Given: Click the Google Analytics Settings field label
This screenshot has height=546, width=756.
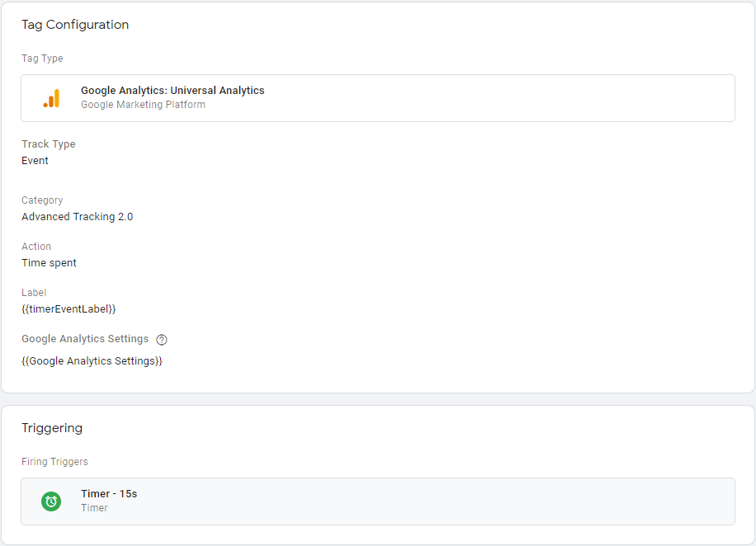Looking at the screenshot, I should point(85,339).
